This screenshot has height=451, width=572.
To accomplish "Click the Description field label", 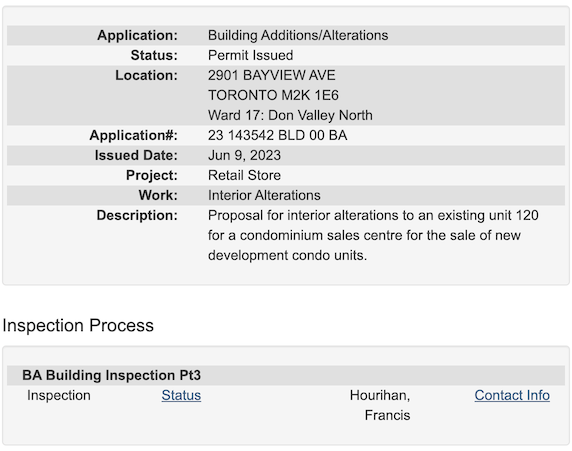I will pyautogui.click(x=137, y=216).
